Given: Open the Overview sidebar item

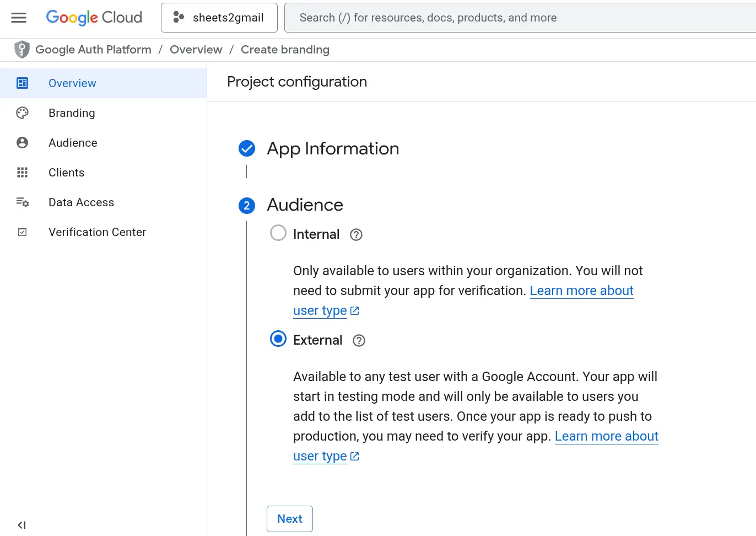Looking at the screenshot, I should click(x=72, y=83).
